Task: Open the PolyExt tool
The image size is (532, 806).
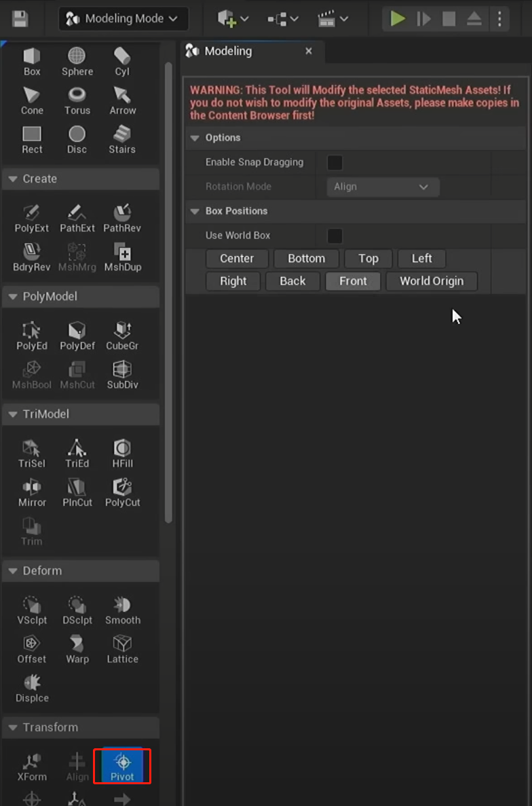Action: click(32, 219)
